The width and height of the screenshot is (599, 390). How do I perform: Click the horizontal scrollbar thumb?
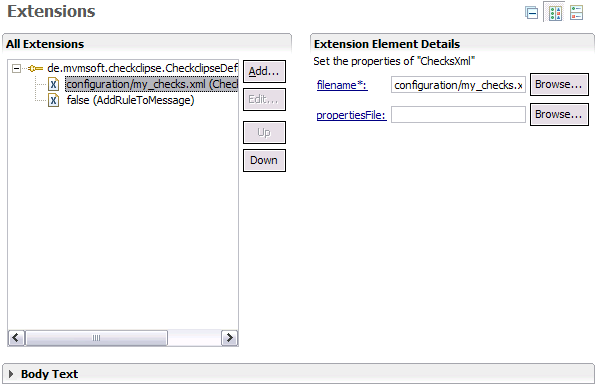(x=96, y=338)
